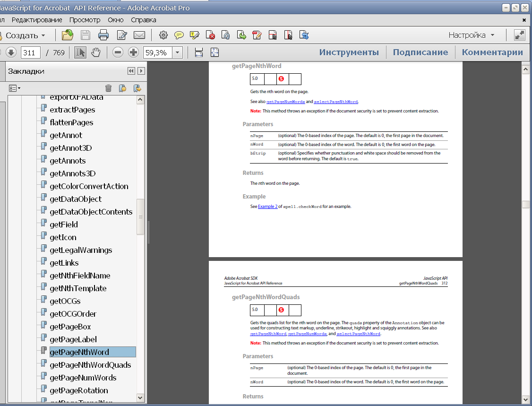Open the Настройка dropdown
Image resolution: width=532 pixels, height=406 pixels.
coord(471,35)
